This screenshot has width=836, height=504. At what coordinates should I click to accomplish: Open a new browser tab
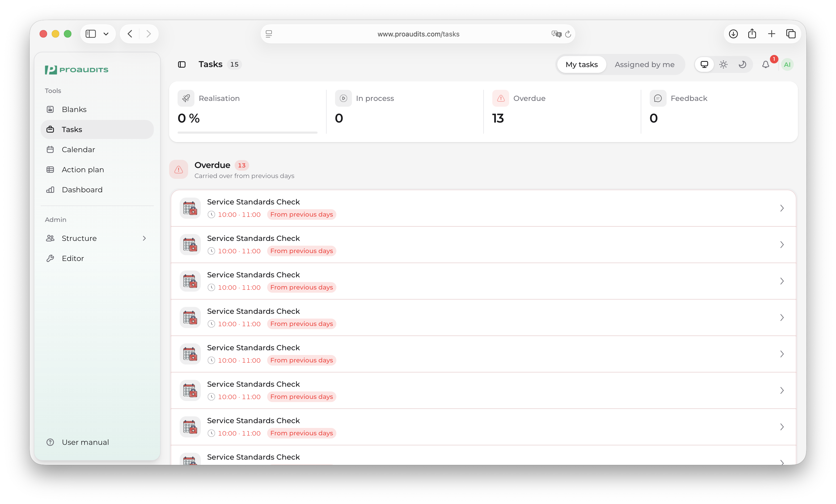[772, 34]
